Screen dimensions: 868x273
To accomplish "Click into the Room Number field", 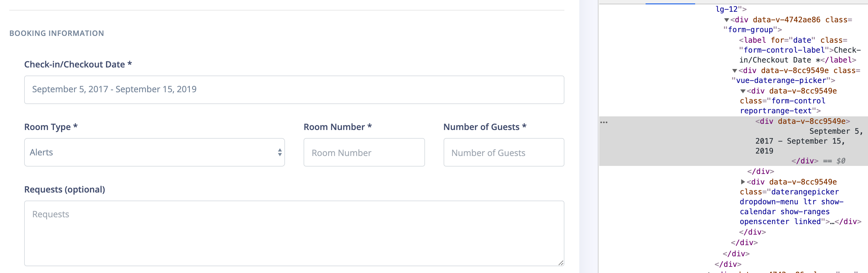I will pos(364,152).
